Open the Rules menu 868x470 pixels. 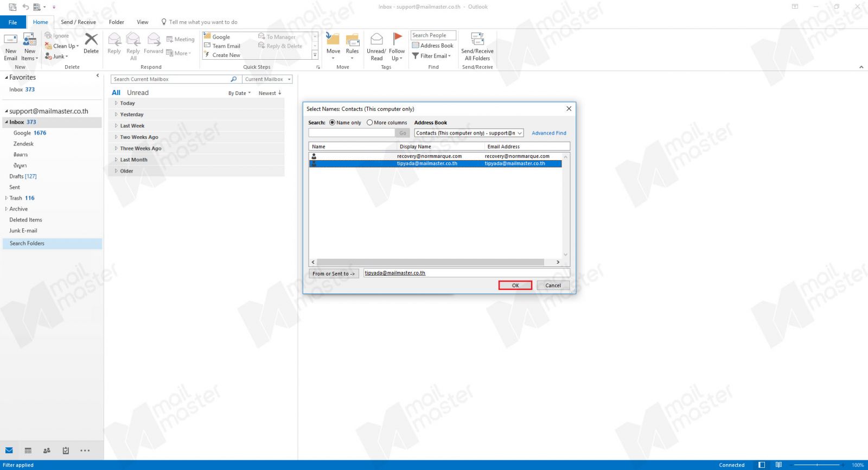(x=352, y=47)
